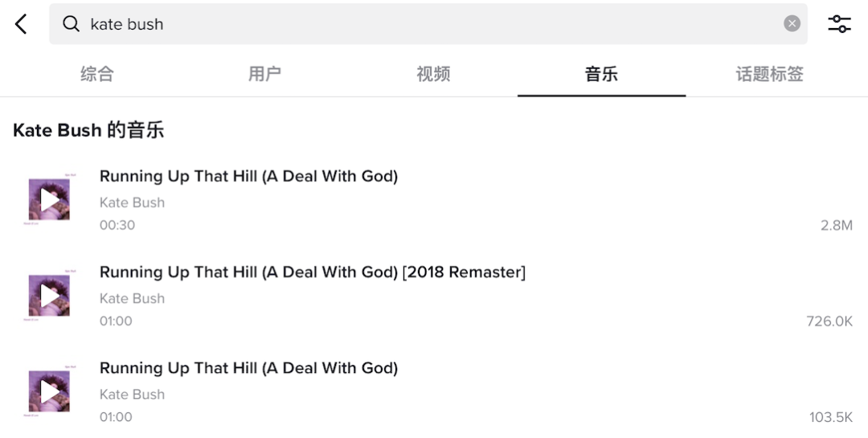Play the first Running Up That Hill track
Viewport: 868px width, 438px height.
coord(49,199)
